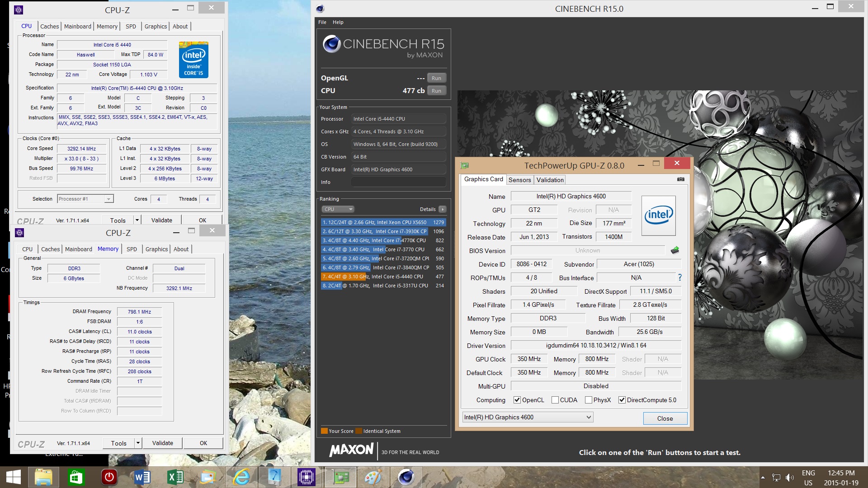Click the GPU-Z BIOS save chip icon
Screen dimensions: 868x488
(x=675, y=250)
